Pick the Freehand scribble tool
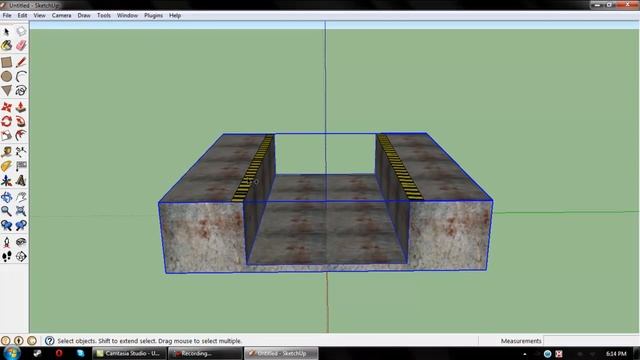This screenshot has height=360, width=640. (21, 90)
